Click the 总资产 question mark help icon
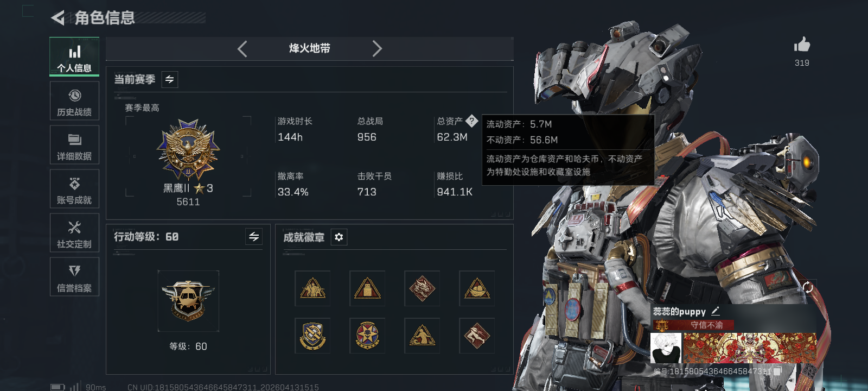Image resolution: width=868 pixels, height=391 pixels. 472,121
